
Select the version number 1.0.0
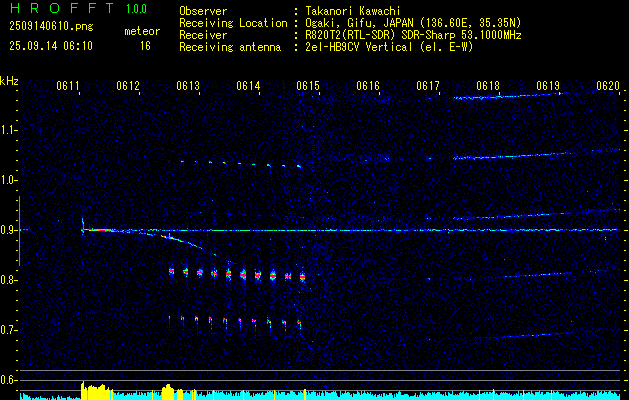(x=136, y=9)
